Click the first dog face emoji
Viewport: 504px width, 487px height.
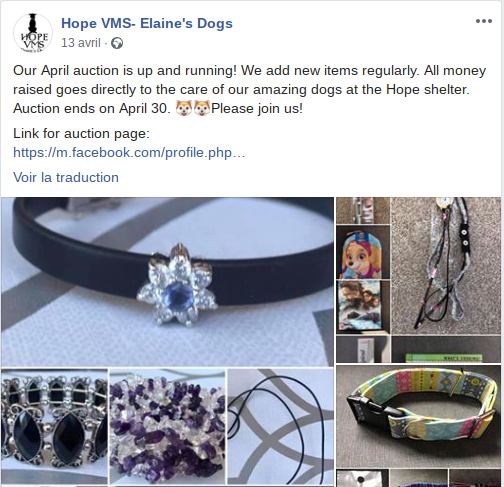pyautogui.click(x=184, y=108)
